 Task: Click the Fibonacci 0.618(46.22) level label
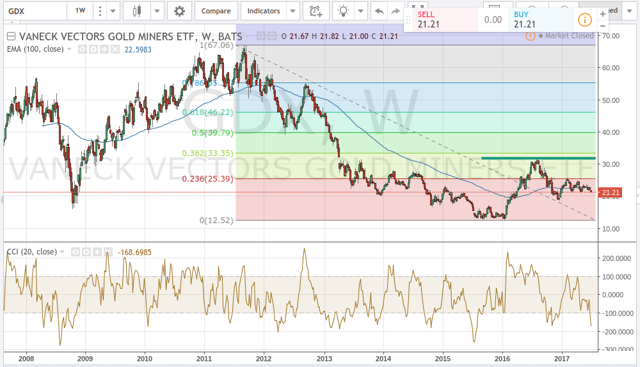[x=208, y=112]
